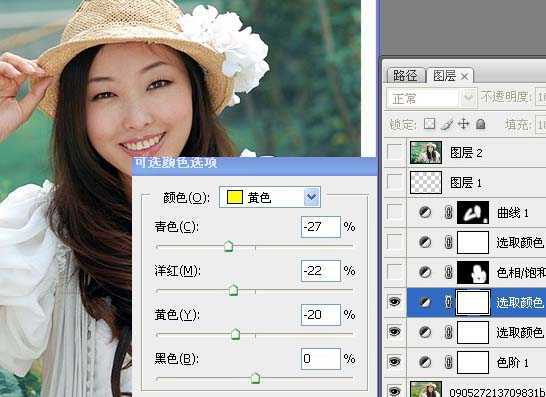The image size is (546, 397).
Task: Click the 青色 slider handle
Action: coord(228,246)
